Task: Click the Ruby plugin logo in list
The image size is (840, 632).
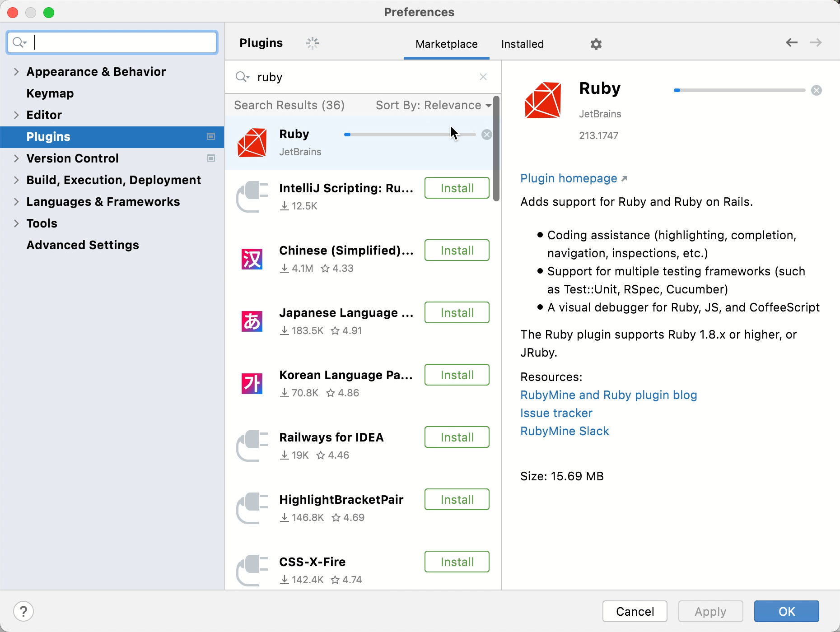Action: pos(252,143)
